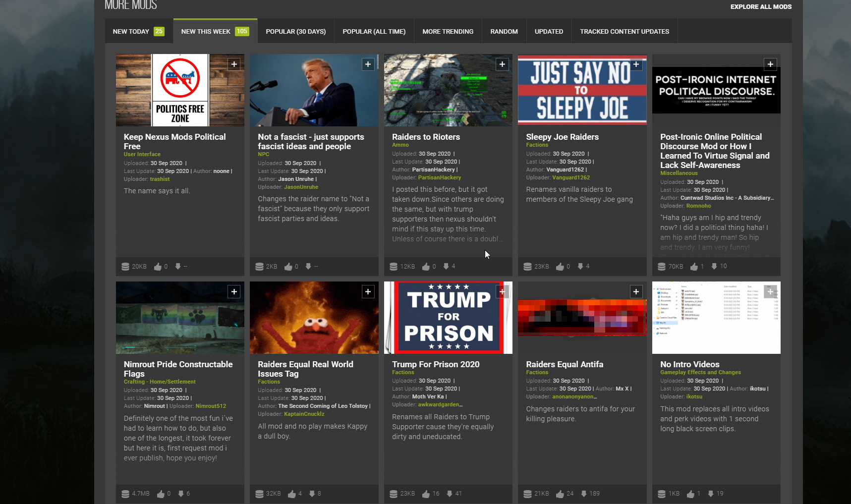The width and height of the screenshot is (851, 504).
Task: Open uploader profile trashist
Action: [x=160, y=179]
